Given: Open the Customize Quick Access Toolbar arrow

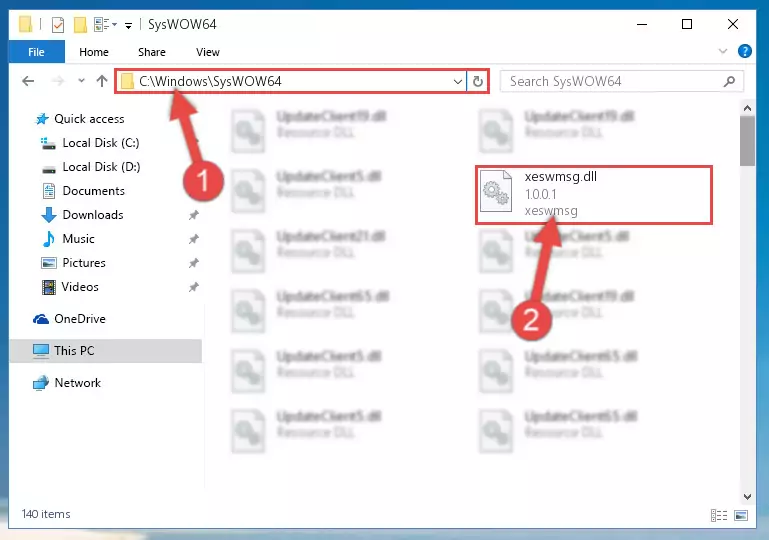Looking at the screenshot, I should coord(128,25).
